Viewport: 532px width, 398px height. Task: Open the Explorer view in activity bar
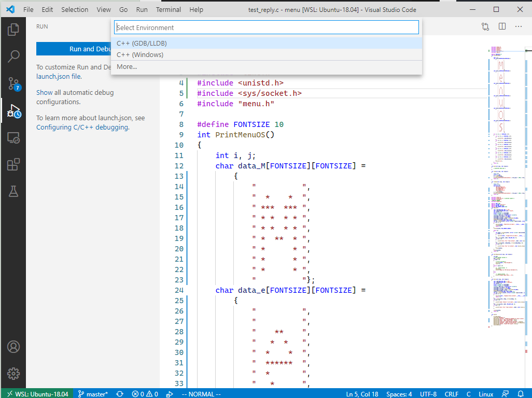(x=13, y=30)
